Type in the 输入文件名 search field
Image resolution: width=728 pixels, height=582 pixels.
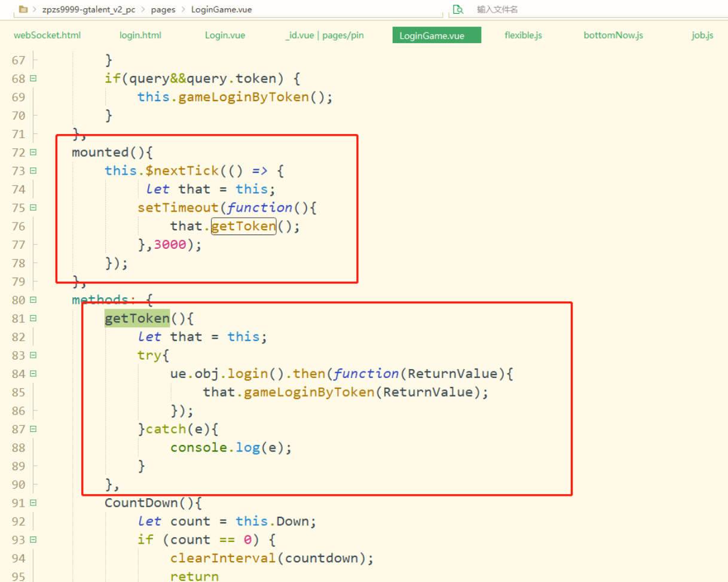(x=538, y=10)
